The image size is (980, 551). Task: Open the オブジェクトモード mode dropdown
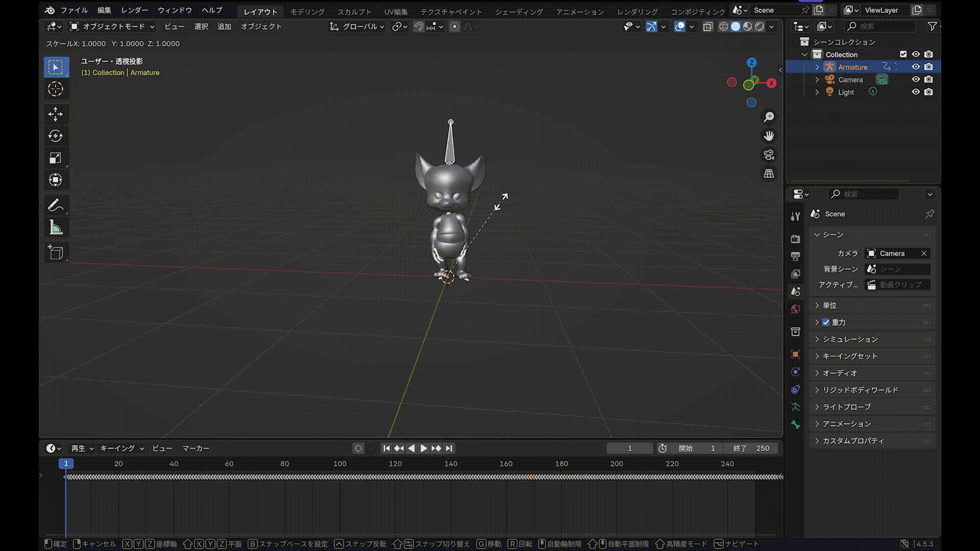pyautogui.click(x=112, y=27)
